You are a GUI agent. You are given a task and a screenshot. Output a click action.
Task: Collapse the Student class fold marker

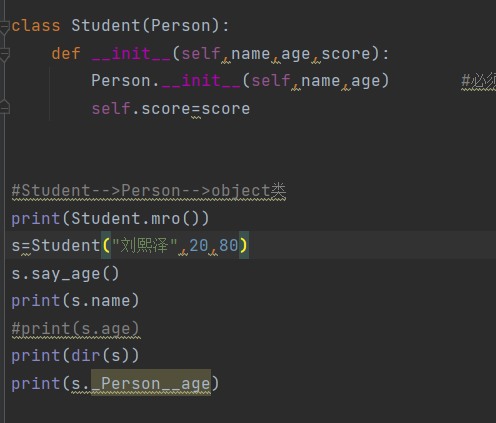[x=4, y=27]
